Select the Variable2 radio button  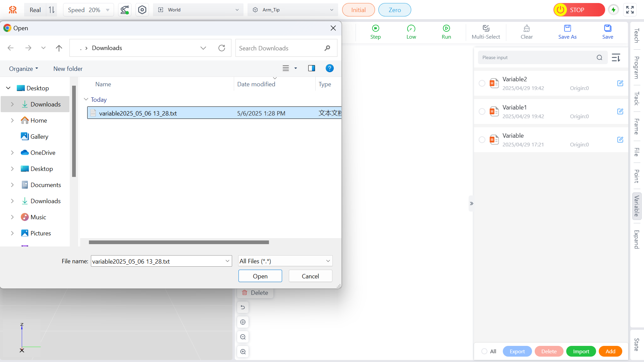pos(482,83)
